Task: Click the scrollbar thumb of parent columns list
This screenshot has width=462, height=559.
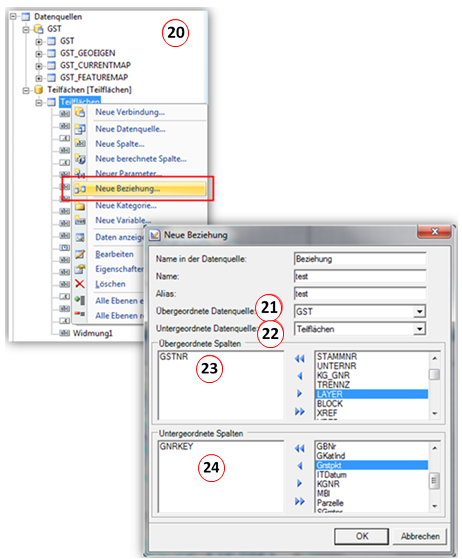Action: pyautogui.click(x=435, y=374)
